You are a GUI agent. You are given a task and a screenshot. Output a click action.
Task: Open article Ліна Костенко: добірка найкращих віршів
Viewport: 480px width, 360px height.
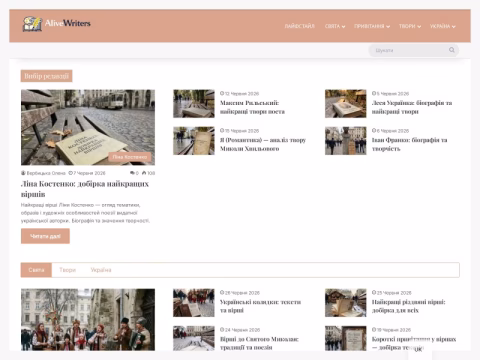tap(85, 189)
